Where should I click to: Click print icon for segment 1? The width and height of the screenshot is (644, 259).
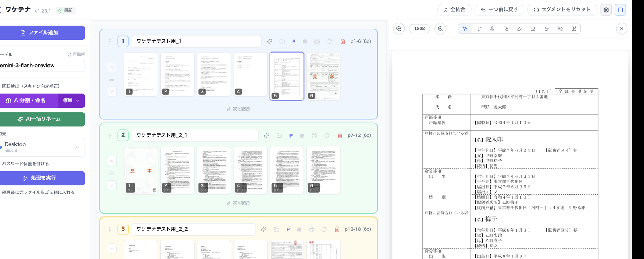[x=317, y=41]
